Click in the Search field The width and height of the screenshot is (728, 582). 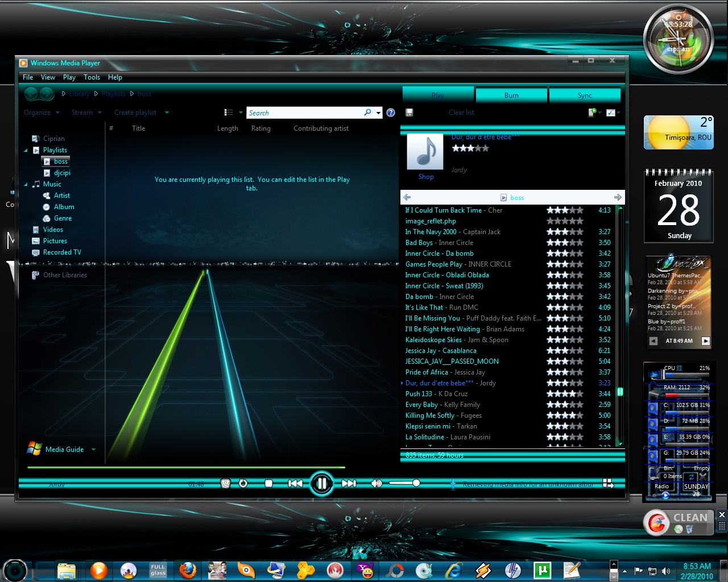pyautogui.click(x=304, y=113)
